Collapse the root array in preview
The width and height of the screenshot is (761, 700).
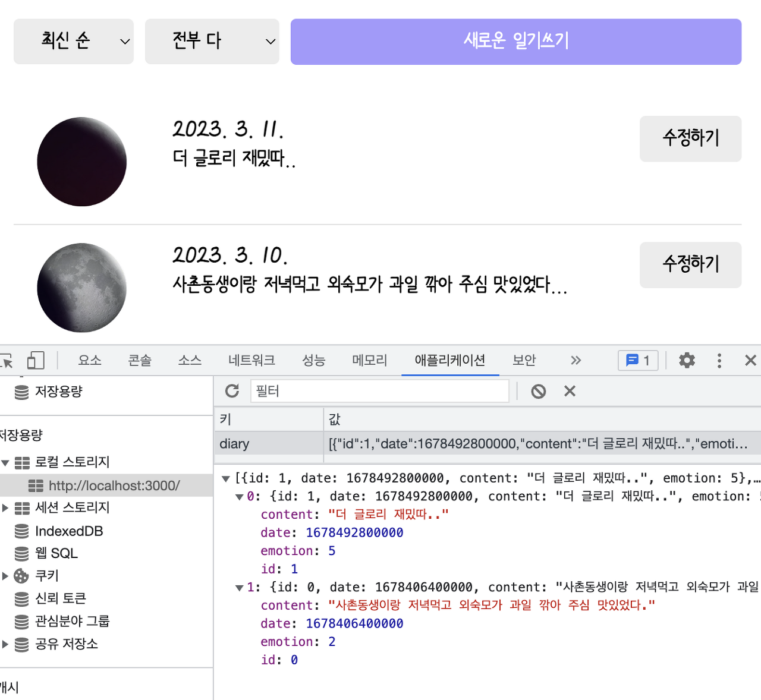(x=226, y=478)
